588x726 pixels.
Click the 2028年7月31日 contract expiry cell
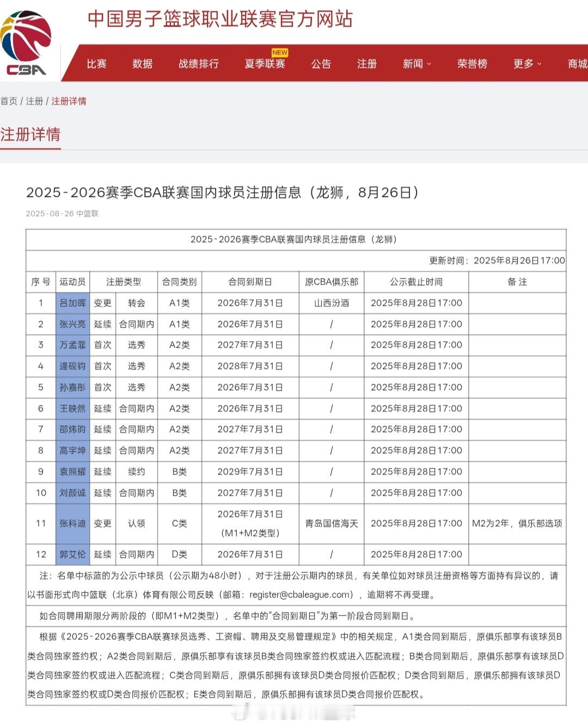pyautogui.click(x=250, y=366)
